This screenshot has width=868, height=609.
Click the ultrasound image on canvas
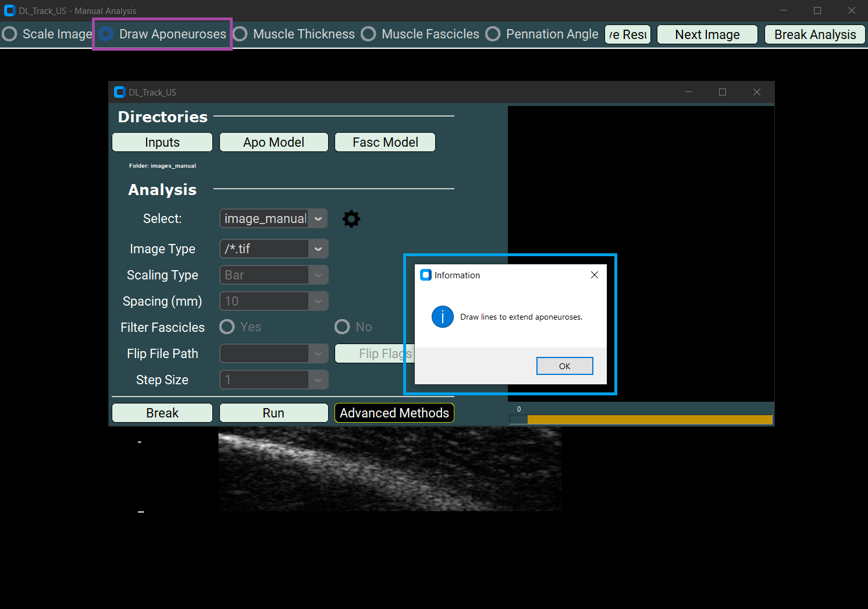390,469
